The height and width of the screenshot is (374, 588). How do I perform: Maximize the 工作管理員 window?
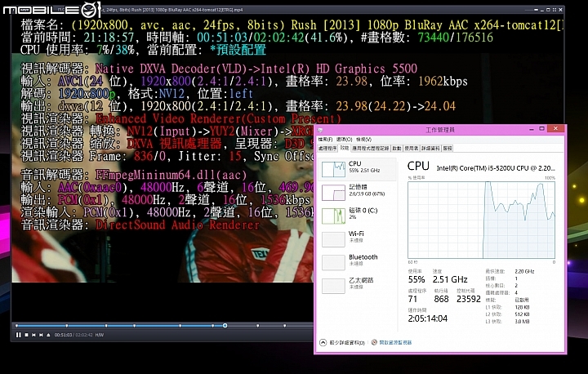pos(542,129)
